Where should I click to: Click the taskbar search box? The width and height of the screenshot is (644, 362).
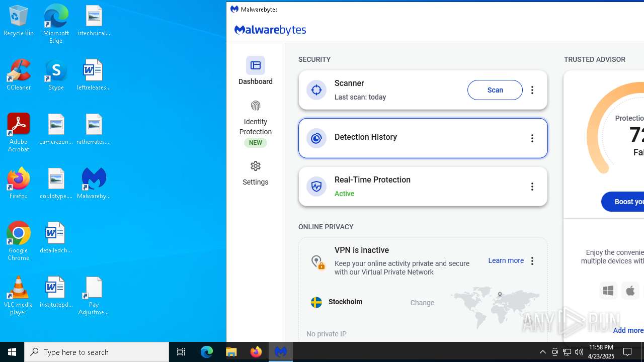pyautogui.click(x=97, y=352)
